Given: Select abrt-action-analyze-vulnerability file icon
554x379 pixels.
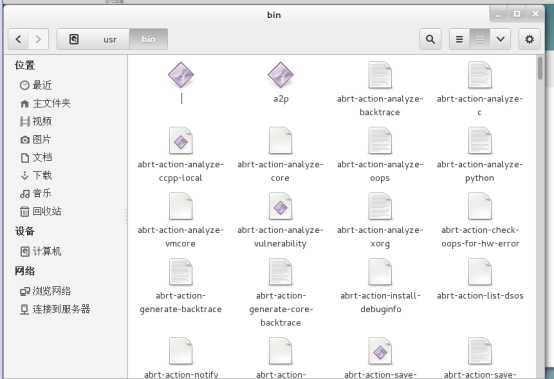Looking at the screenshot, I should (281, 206).
